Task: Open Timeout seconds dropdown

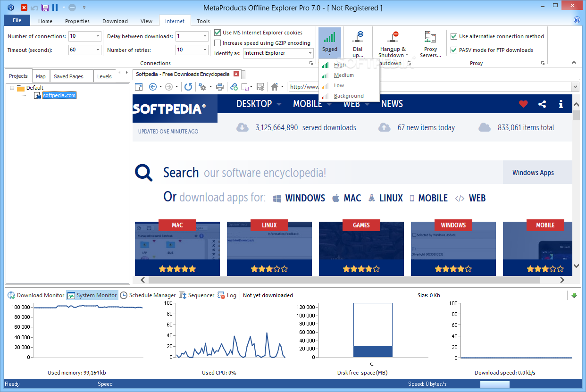Action: [98, 50]
